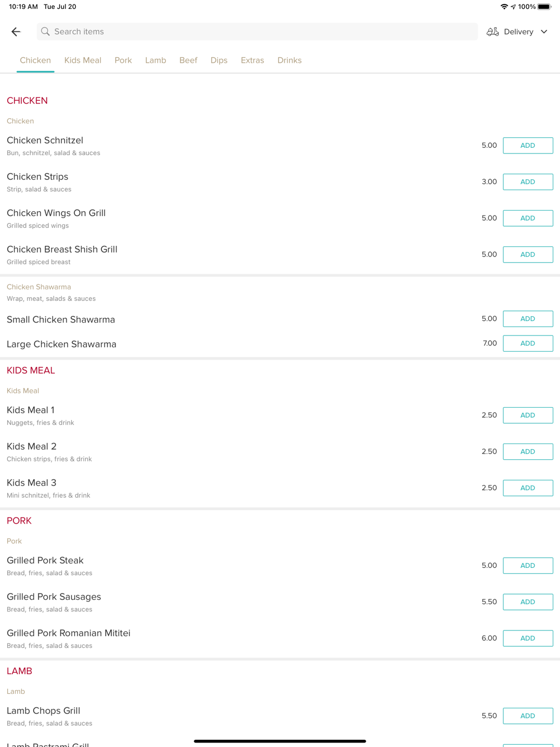560x747 pixels.
Task: Show the Drinks tab
Action: 290,60
